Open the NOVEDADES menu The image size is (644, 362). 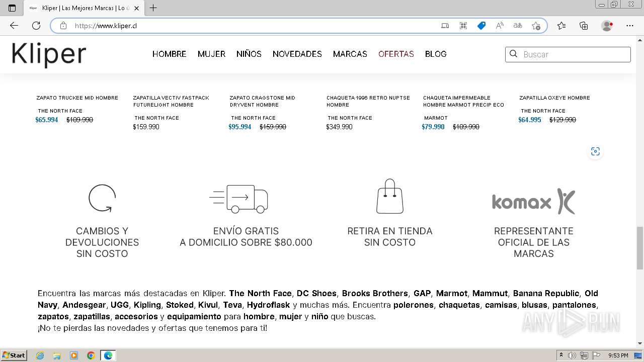(x=297, y=54)
